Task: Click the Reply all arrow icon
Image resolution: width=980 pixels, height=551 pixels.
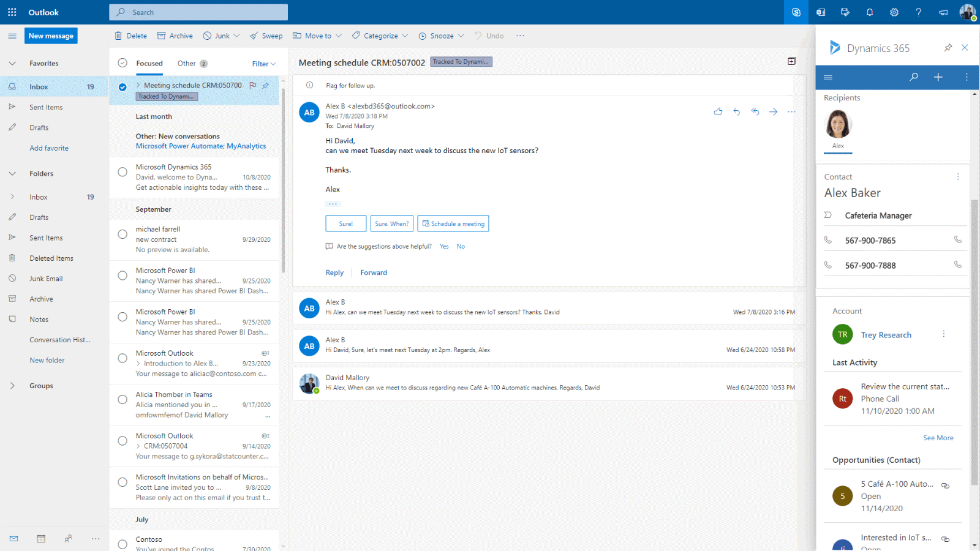Action: (755, 112)
